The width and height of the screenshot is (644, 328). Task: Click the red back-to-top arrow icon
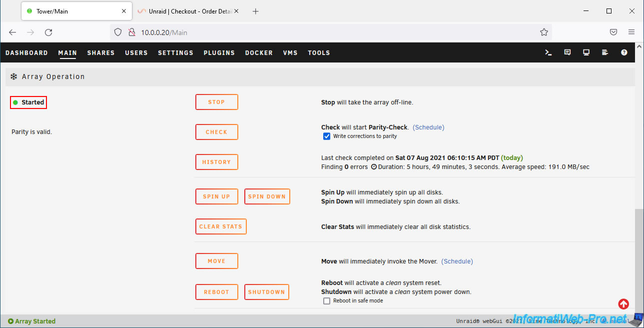[624, 304]
